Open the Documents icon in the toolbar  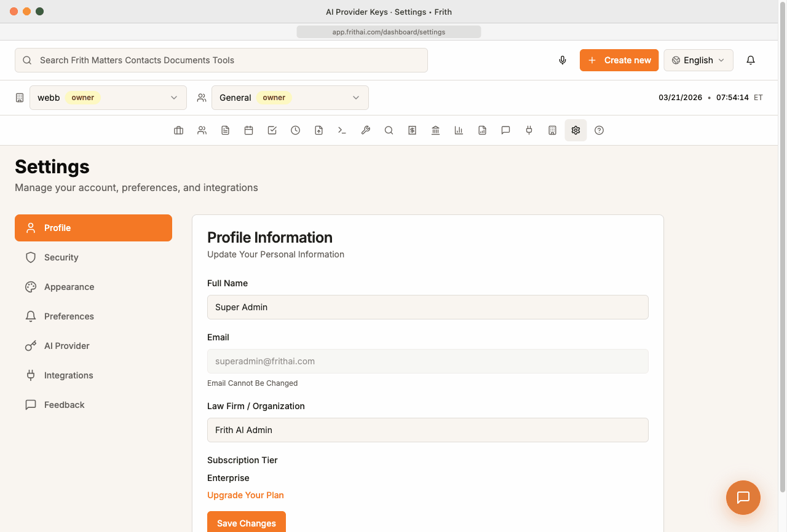coord(225,130)
